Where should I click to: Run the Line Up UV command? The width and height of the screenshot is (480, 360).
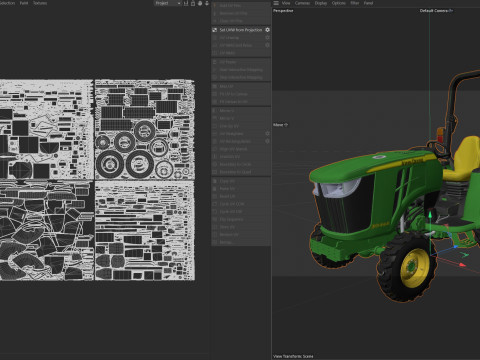point(241,126)
